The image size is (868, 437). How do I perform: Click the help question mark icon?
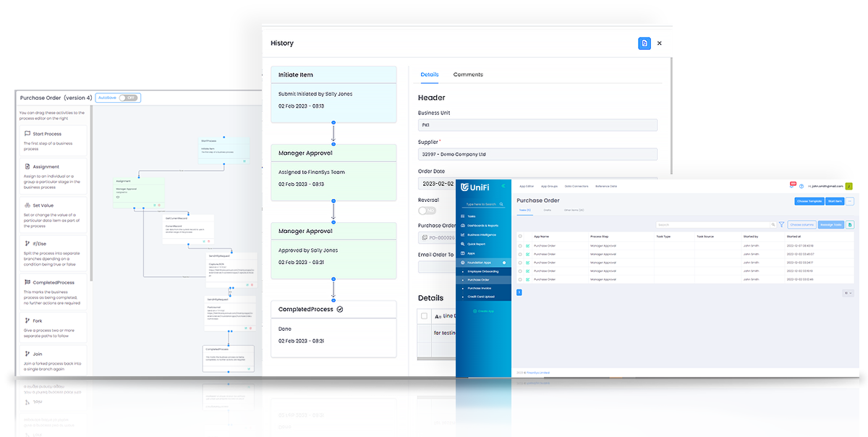click(801, 187)
